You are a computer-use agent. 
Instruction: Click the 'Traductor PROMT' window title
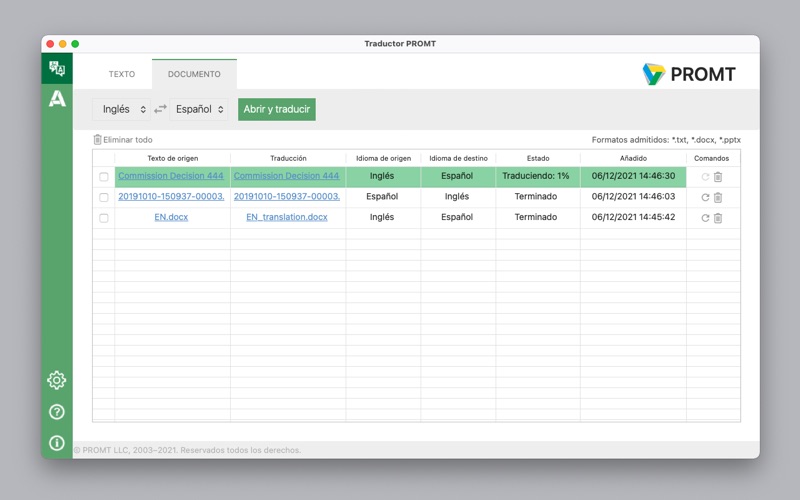click(x=400, y=43)
